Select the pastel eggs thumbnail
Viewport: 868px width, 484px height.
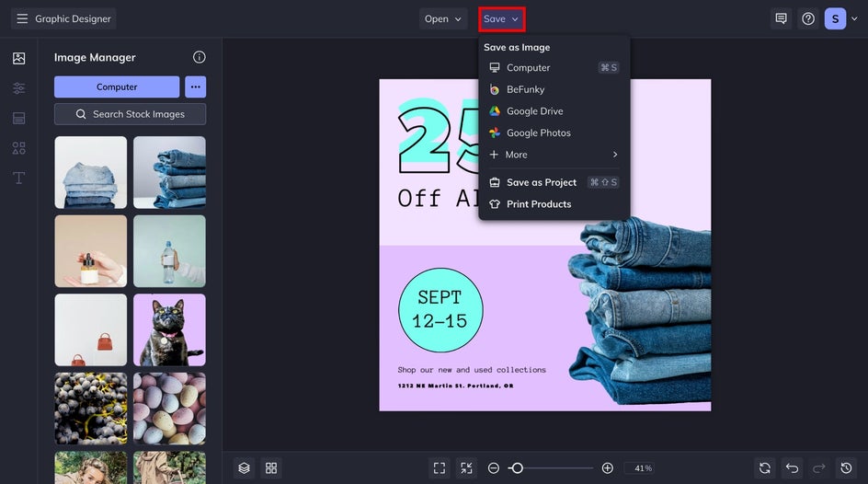pyautogui.click(x=169, y=409)
